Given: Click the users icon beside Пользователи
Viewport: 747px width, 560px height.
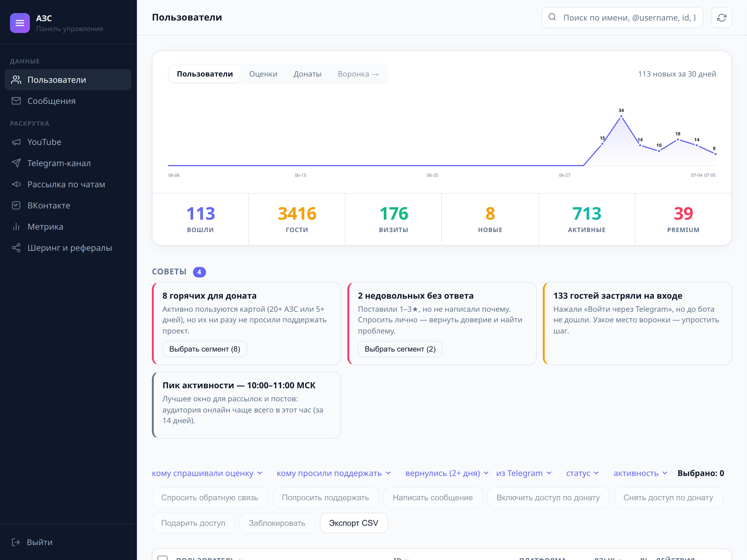Looking at the screenshot, I should click(x=16, y=80).
